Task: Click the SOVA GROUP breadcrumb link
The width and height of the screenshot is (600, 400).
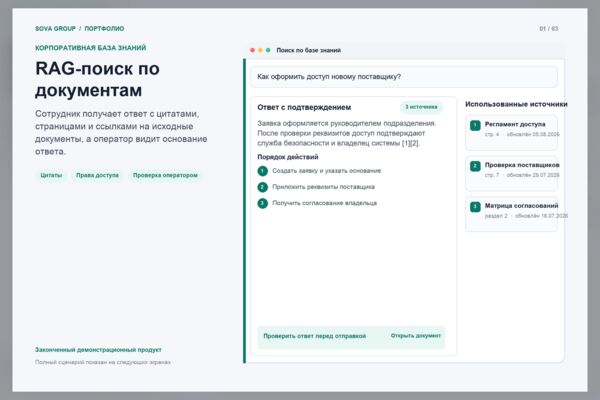Action: (55, 29)
